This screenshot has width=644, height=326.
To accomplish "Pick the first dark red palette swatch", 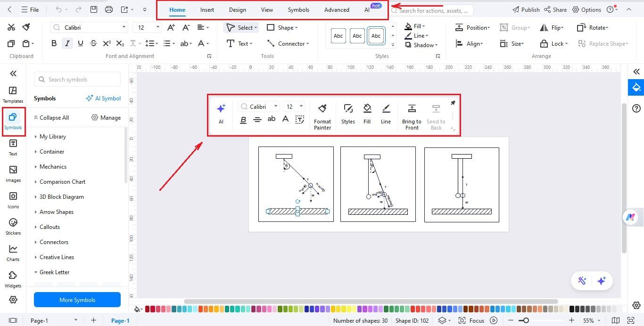I will pos(148,309).
